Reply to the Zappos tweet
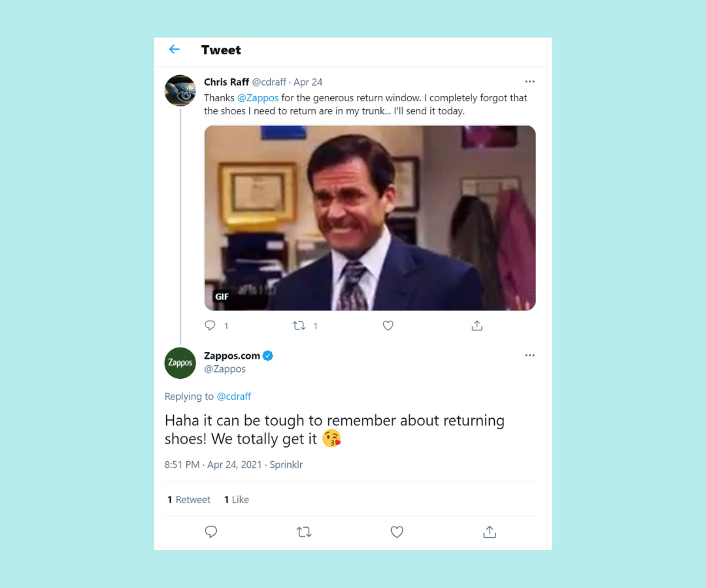 pos(210,532)
